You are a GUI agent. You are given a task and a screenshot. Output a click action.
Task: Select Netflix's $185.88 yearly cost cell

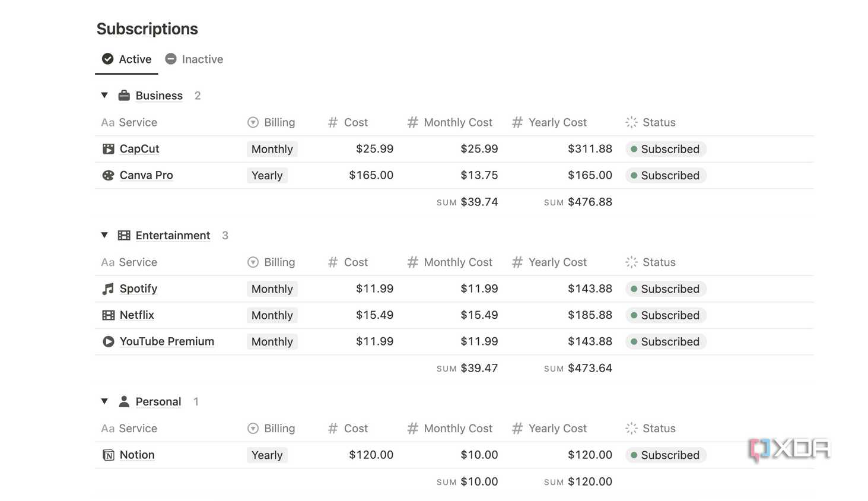(590, 315)
